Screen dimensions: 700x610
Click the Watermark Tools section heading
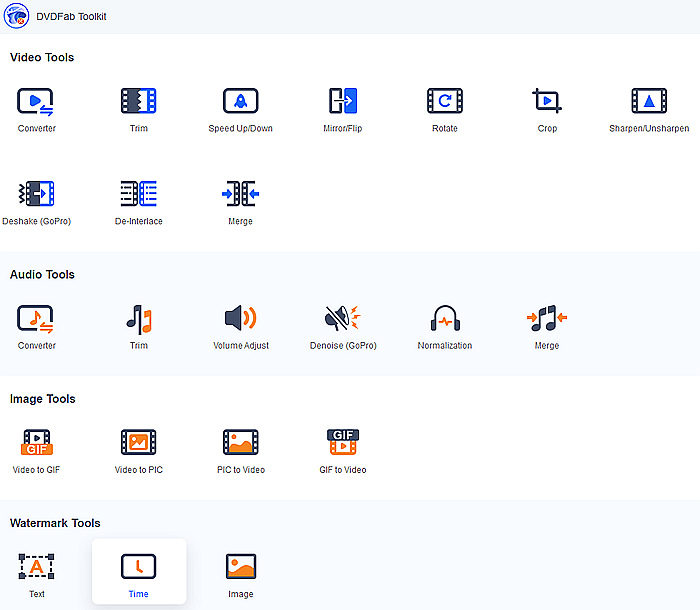tap(55, 523)
